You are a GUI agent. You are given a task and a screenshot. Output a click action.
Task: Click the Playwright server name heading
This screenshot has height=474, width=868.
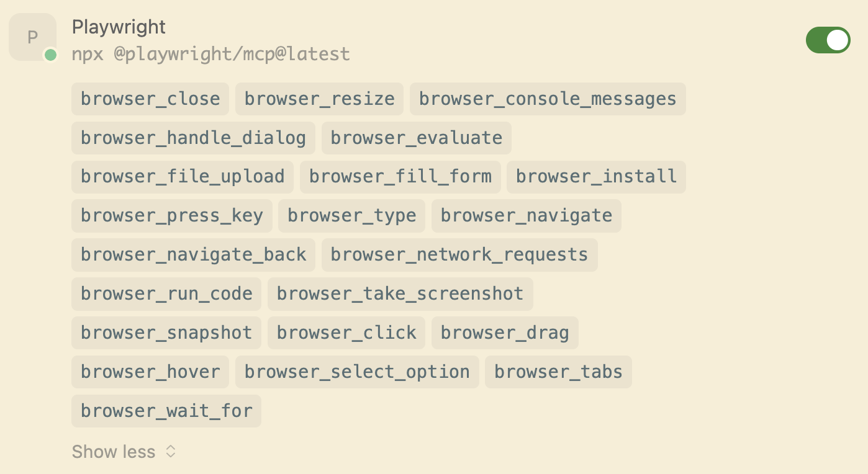(119, 27)
